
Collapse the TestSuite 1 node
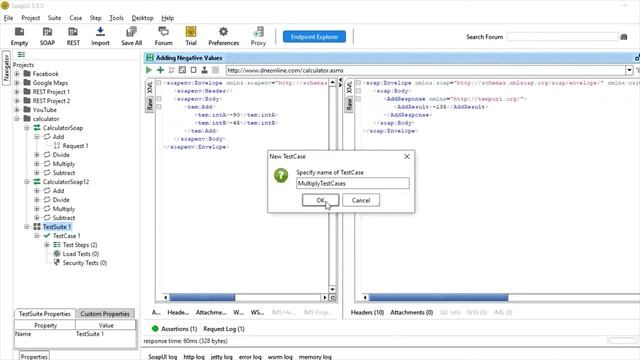(27, 227)
